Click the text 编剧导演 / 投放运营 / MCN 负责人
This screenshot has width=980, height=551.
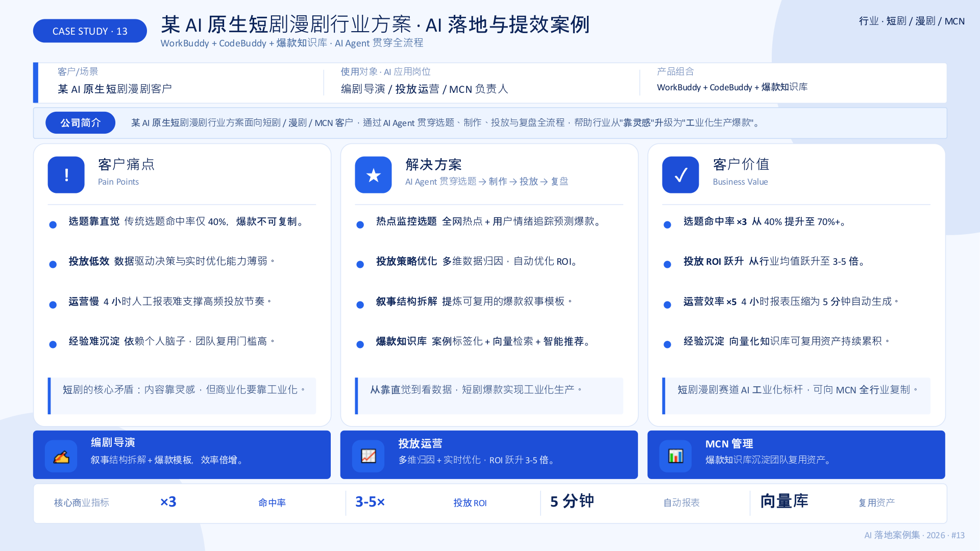[424, 89]
